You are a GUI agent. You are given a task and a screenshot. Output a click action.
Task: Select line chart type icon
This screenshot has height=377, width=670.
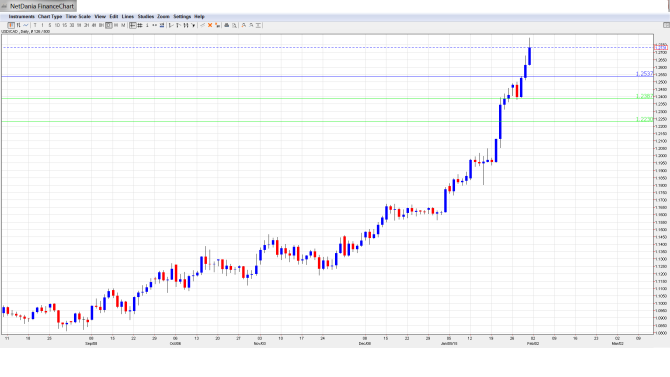point(26,25)
